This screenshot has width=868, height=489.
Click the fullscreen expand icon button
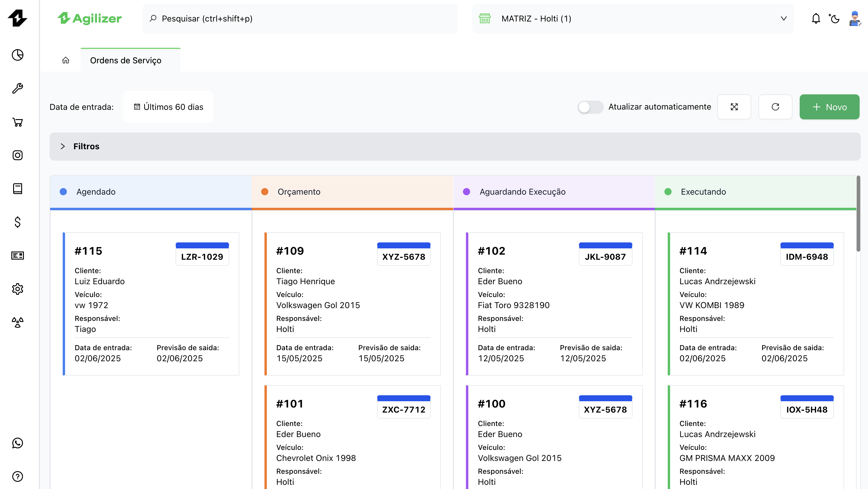tap(734, 107)
